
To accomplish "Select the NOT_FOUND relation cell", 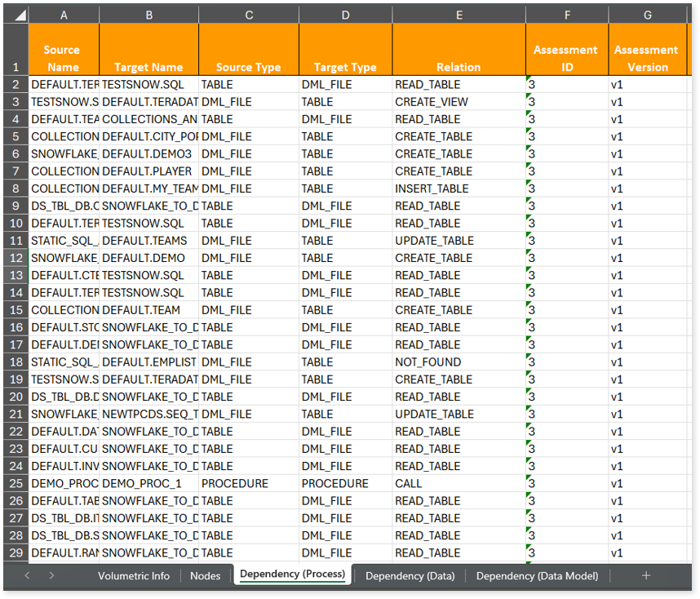I will pyautogui.click(x=459, y=362).
